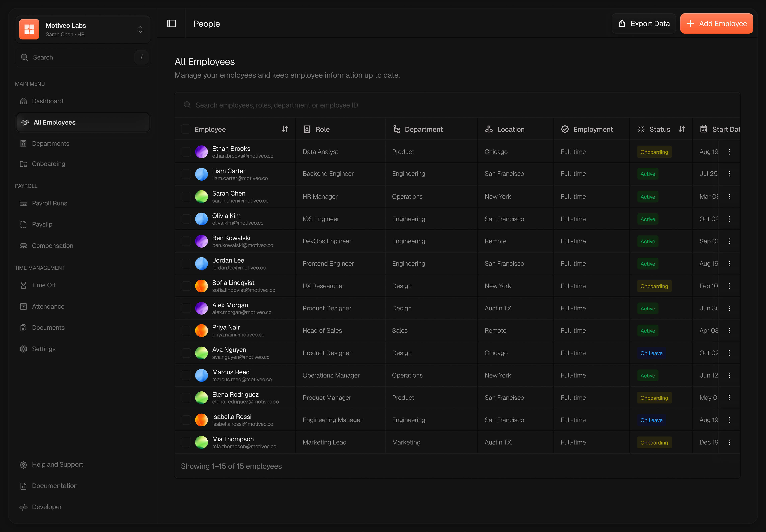Open more options for Jordan Lee
Viewport: 766px width, 532px height.
[729, 263]
